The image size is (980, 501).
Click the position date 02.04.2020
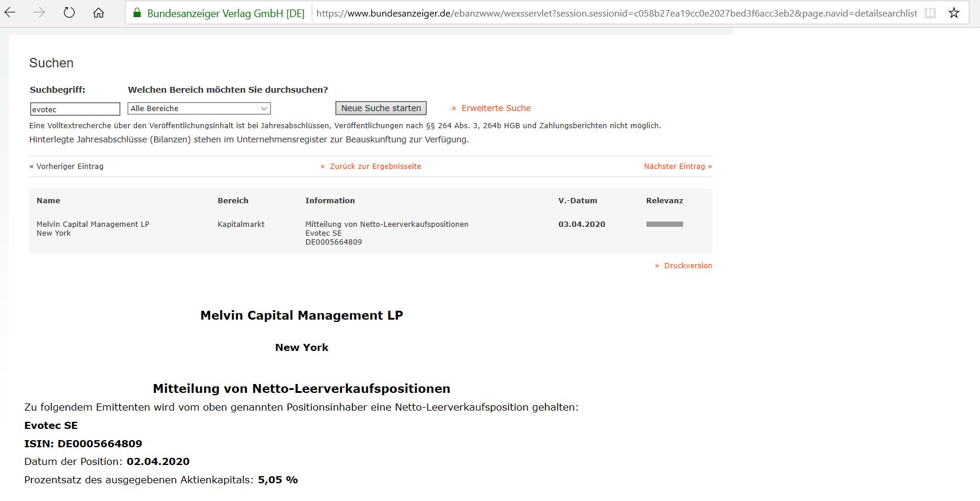pos(158,461)
